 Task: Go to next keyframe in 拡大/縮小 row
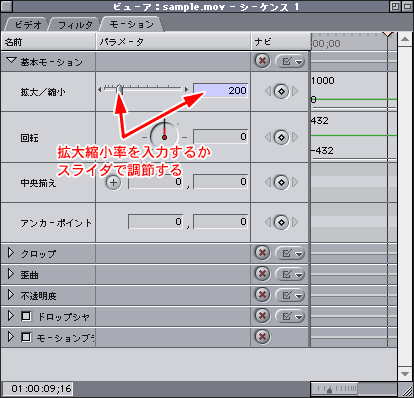(x=295, y=91)
